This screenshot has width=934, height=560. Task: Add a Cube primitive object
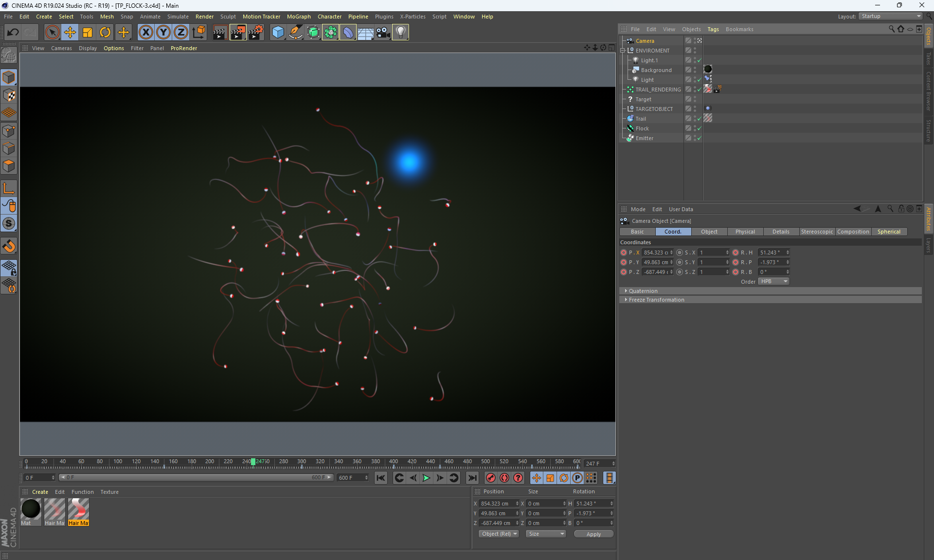tap(278, 33)
